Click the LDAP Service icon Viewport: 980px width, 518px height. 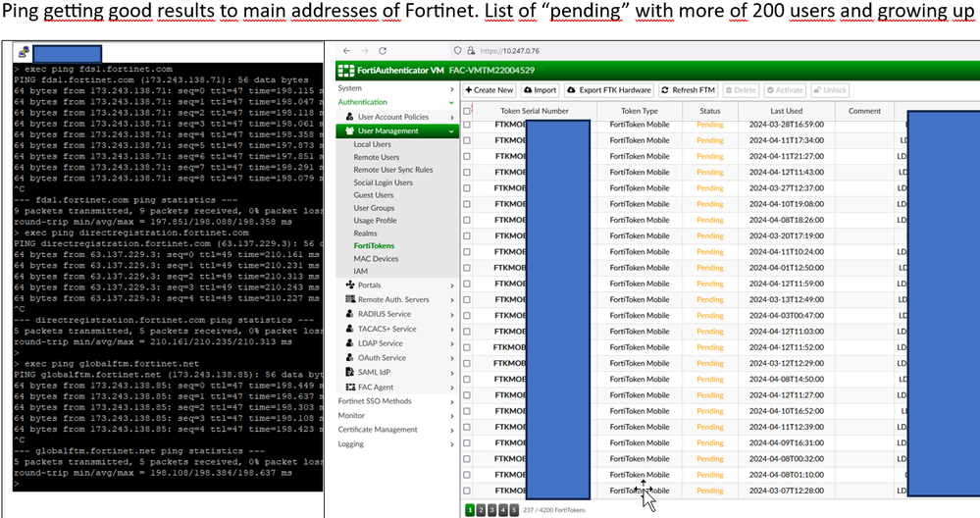(x=350, y=343)
